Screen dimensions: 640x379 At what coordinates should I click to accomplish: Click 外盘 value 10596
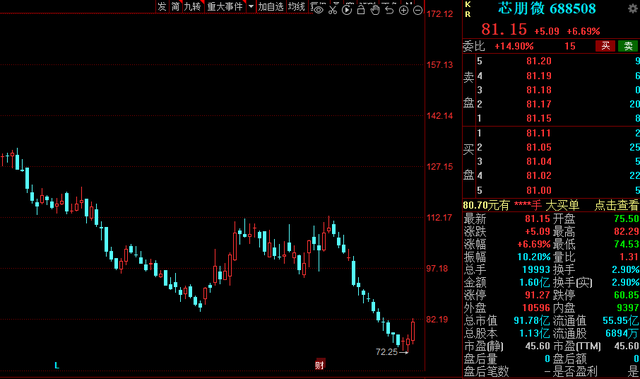tap(536, 308)
